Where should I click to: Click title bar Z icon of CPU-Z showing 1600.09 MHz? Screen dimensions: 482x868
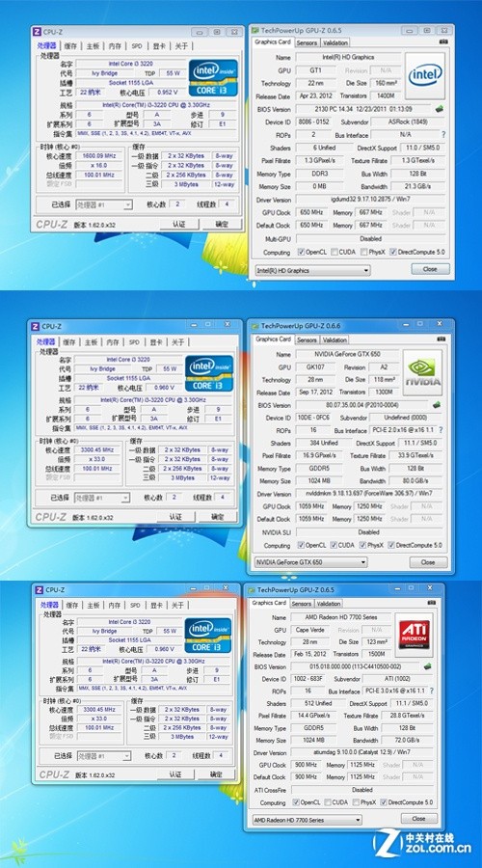pos(37,32)
